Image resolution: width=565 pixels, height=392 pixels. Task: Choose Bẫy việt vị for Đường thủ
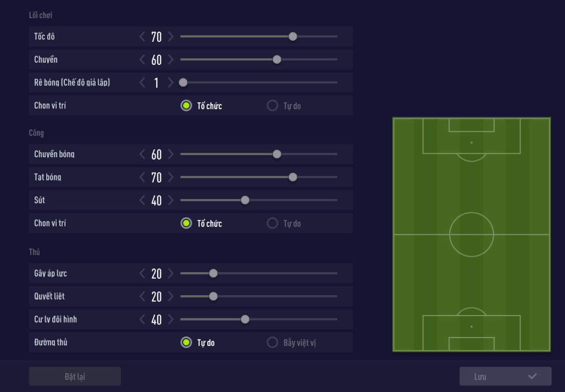pos(273,343)
